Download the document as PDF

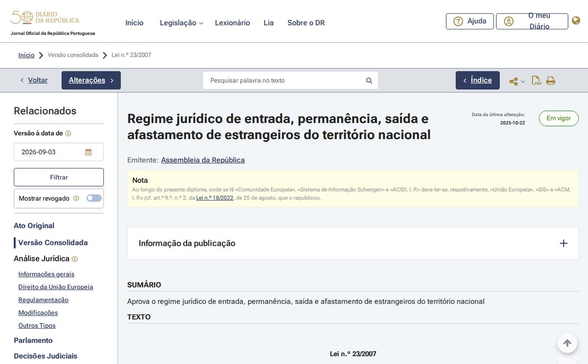point(537,81)
